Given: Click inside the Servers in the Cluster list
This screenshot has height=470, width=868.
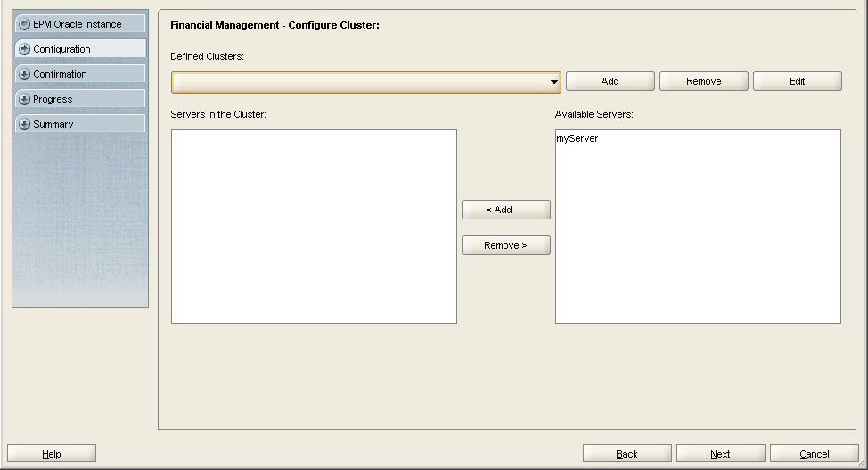Looking at the screenshot, I should click(314, 227).
